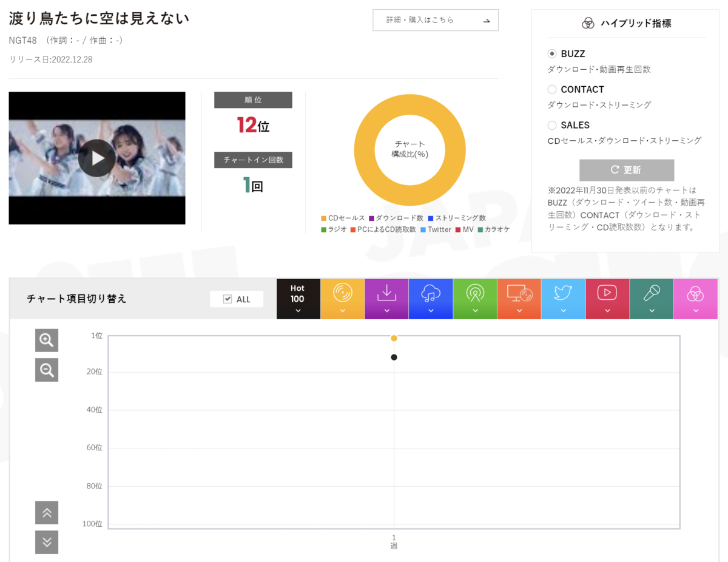Click the orange data point on graph
This screenshot has height=562, width=728.
click(x=394, y=338)
